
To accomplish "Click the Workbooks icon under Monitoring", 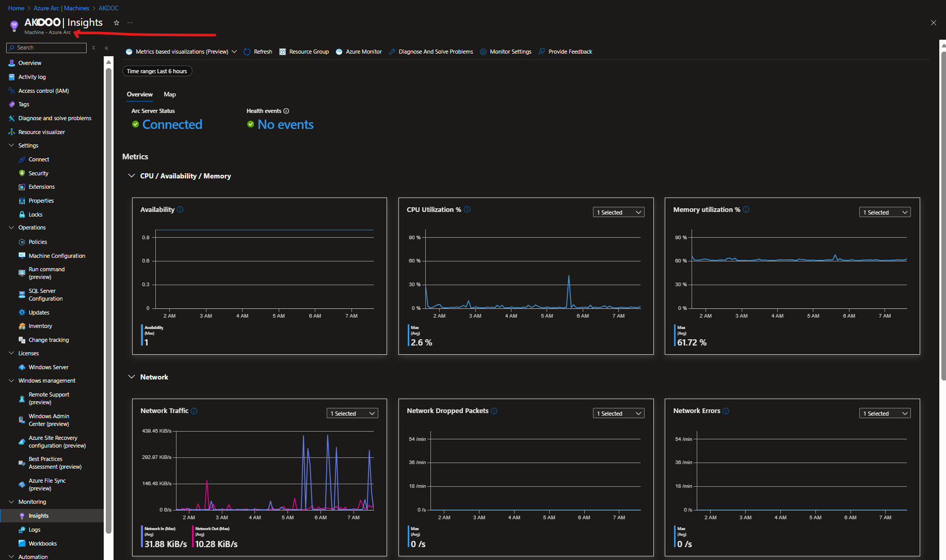I will click(22, 543).
